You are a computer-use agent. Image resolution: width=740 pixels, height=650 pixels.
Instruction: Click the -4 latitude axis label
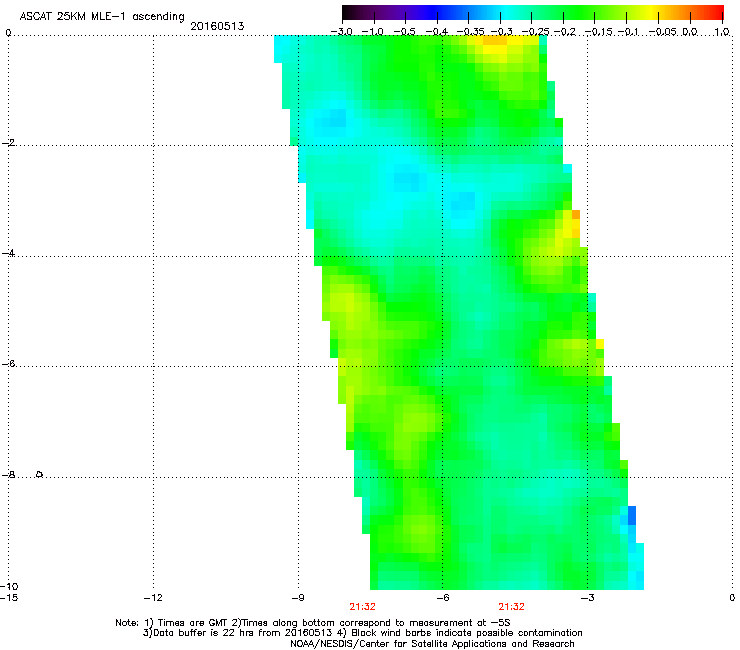[8, 253]
